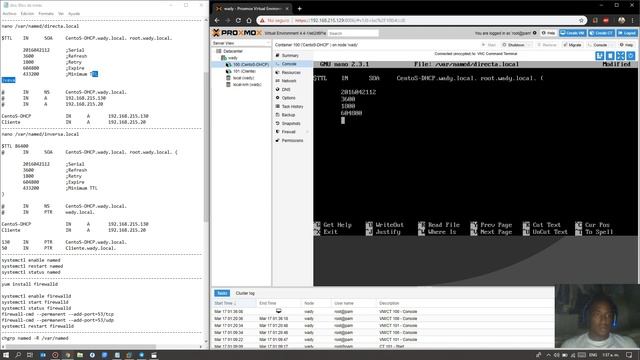Bookmark the page with star icon
This screenshot has height=360, width=640.
point(581,20)
